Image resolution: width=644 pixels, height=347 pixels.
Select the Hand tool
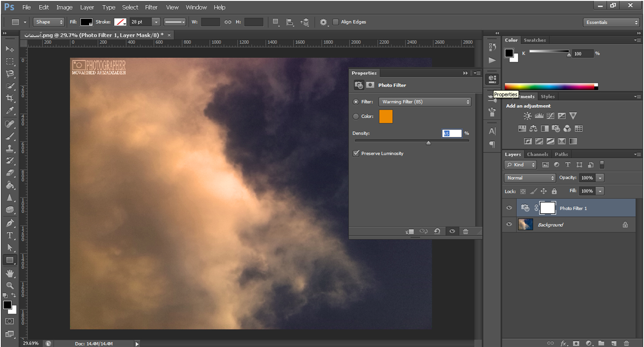(x=10, y=273)
